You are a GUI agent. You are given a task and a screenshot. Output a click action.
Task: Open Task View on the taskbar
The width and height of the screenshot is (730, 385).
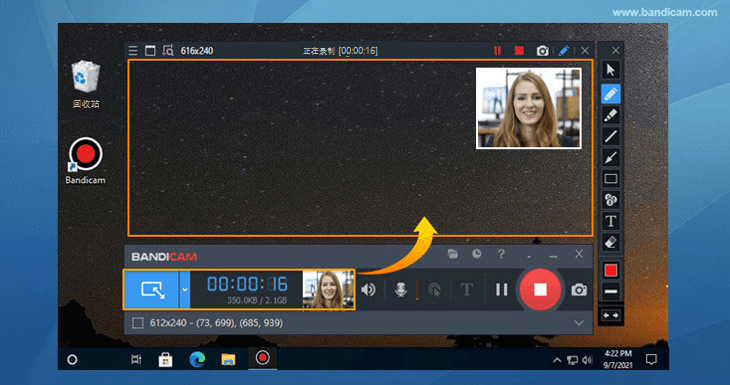coord(136,359)
